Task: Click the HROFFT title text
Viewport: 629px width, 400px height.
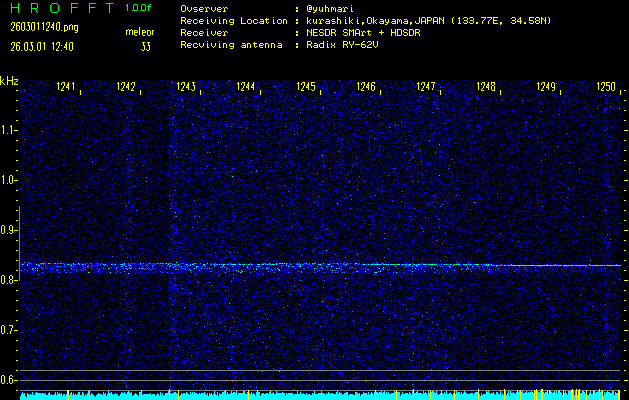Action: point(62,8)
